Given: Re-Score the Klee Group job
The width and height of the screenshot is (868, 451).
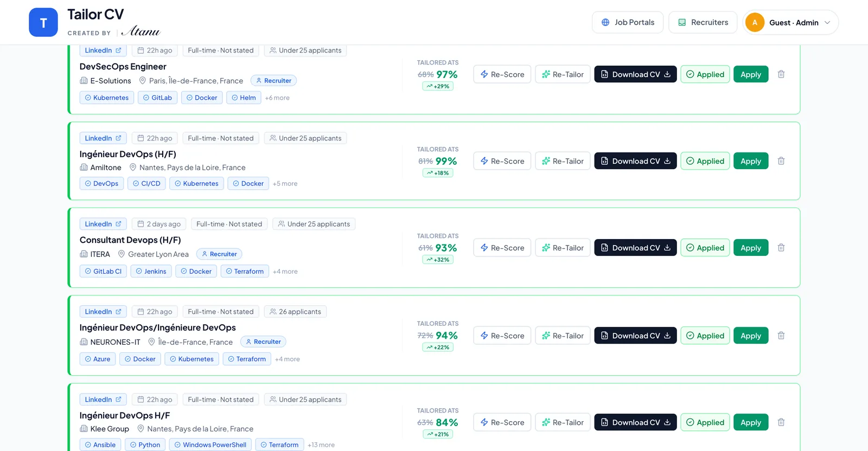Looking at the screenshot, I should [x=502, y=422].
